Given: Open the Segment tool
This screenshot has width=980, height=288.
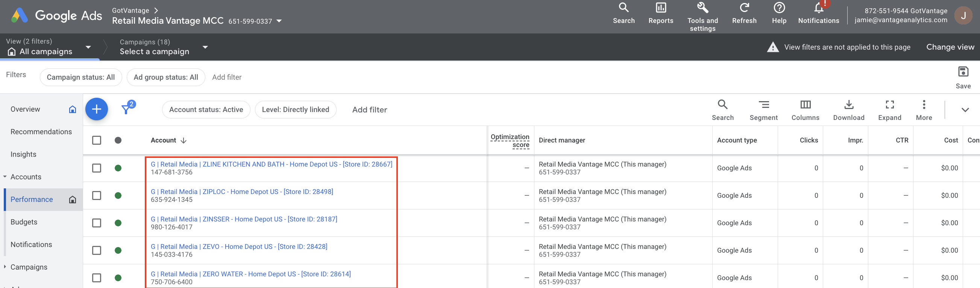Looking at the screenshot, I should (763, 110).
